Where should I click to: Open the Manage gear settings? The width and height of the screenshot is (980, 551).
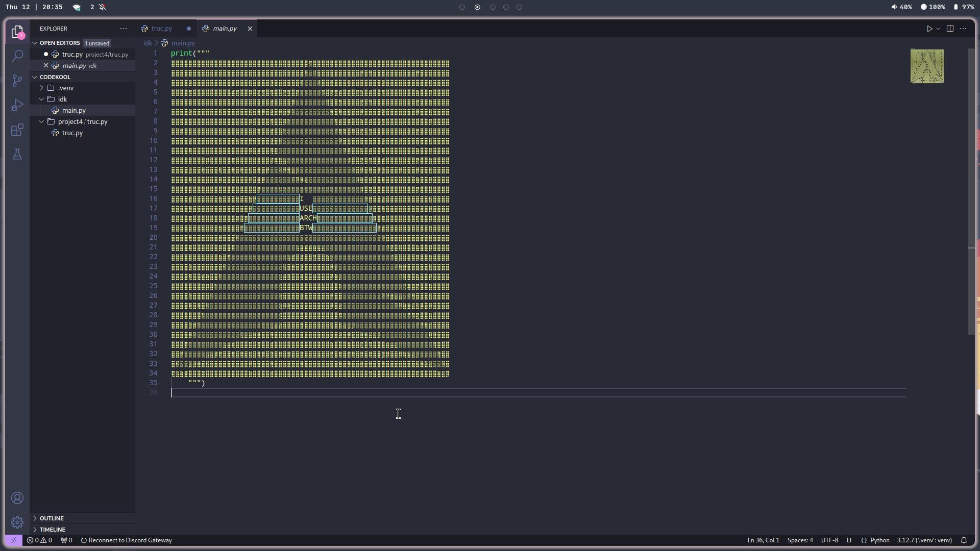[17, 522]
